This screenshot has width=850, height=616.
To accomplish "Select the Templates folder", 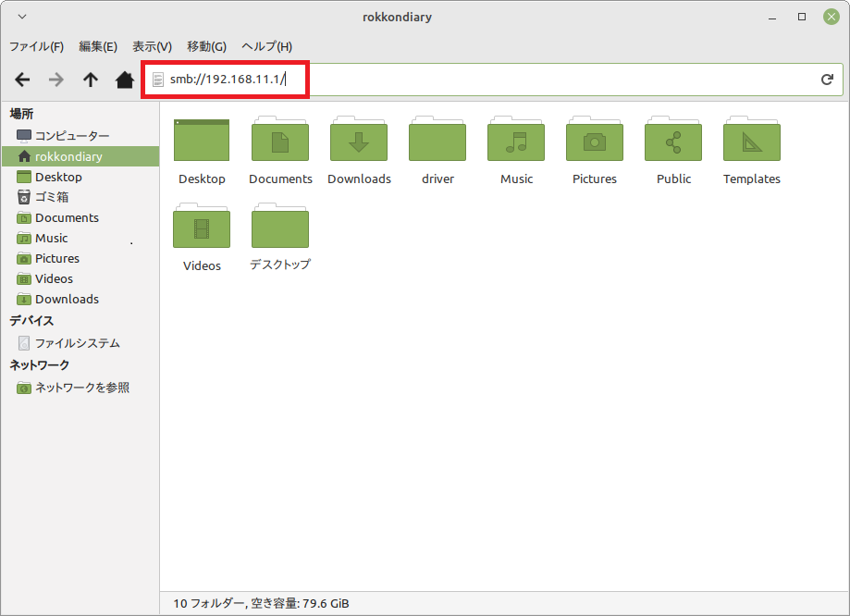I will (752, 139).
